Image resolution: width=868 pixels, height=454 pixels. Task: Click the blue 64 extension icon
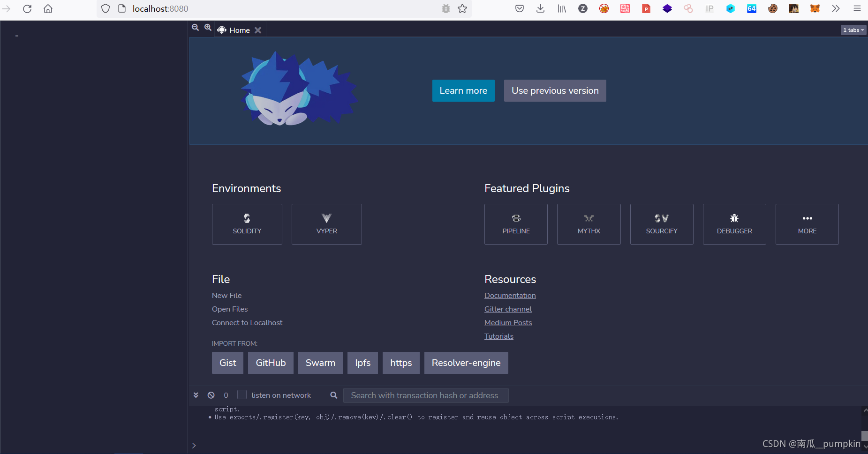752,8
